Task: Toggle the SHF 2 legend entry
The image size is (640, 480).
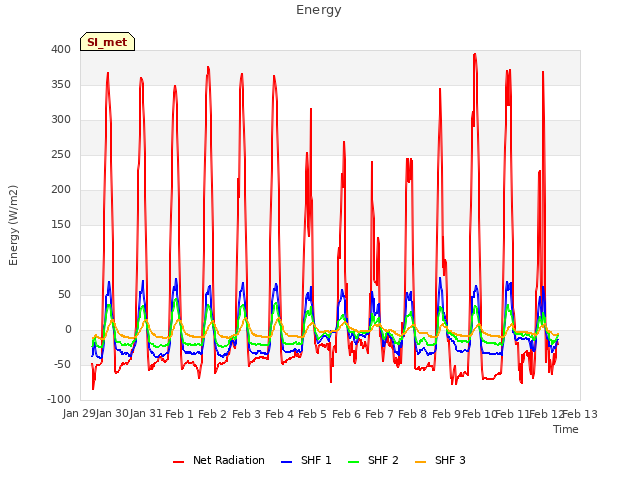Action: [x=373, y=460]
